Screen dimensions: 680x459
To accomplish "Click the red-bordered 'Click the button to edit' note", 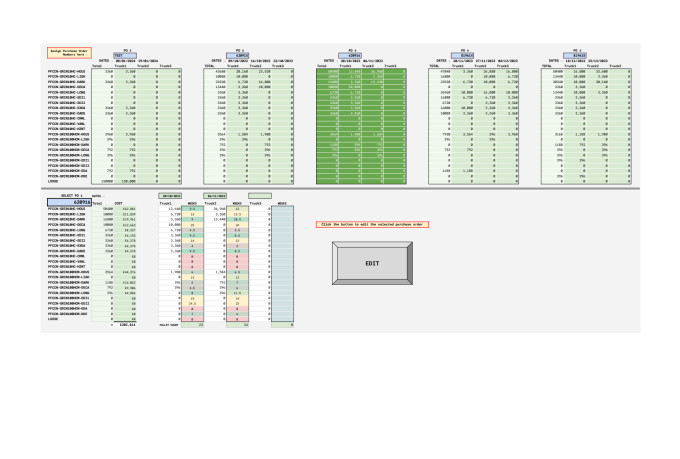I will pos(372,224).
